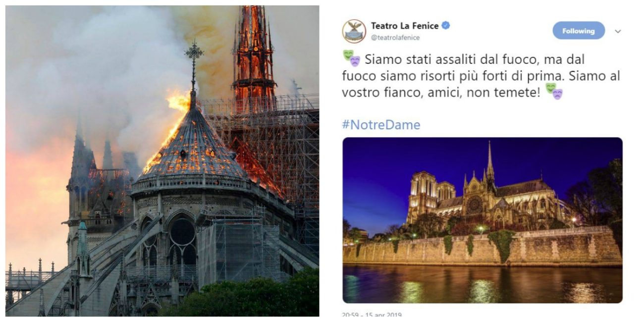644x322 pixels.
Task: Open the "Teatro La Fenice" display name link
Action: click(x=404, y=26)
